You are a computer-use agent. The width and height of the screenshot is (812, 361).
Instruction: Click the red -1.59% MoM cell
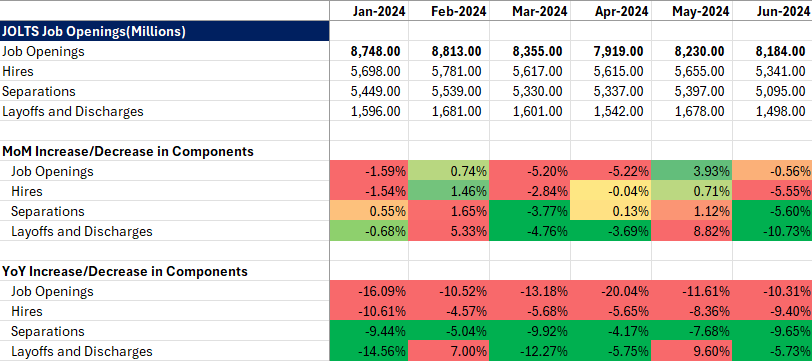[369, 171]
